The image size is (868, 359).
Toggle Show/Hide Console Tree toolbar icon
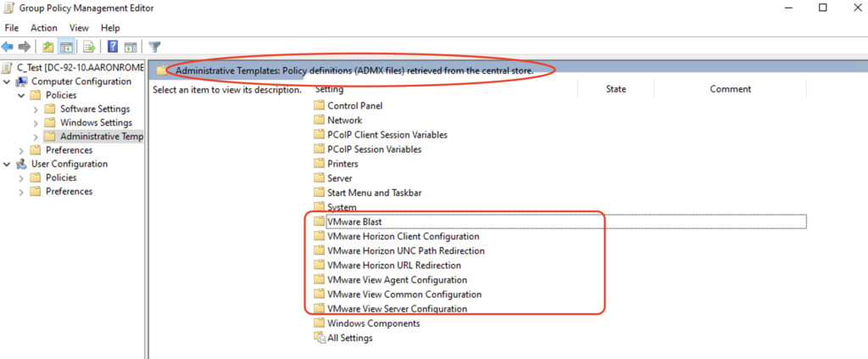(65, 47)
